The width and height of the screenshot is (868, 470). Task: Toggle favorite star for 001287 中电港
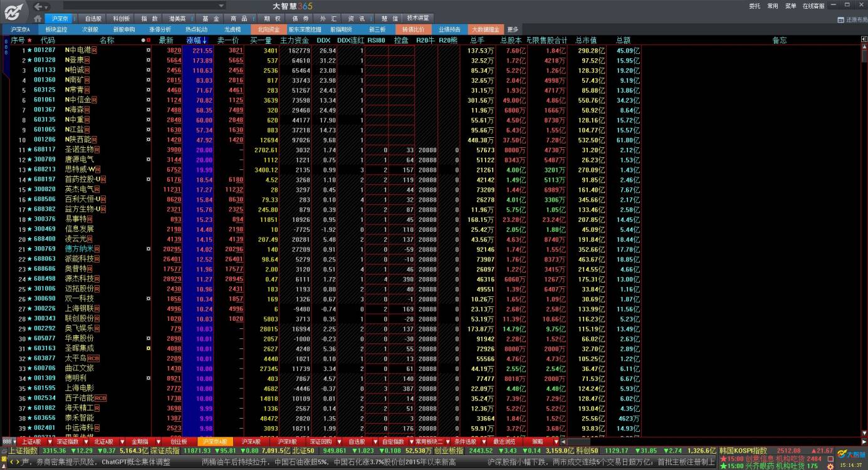29,50
